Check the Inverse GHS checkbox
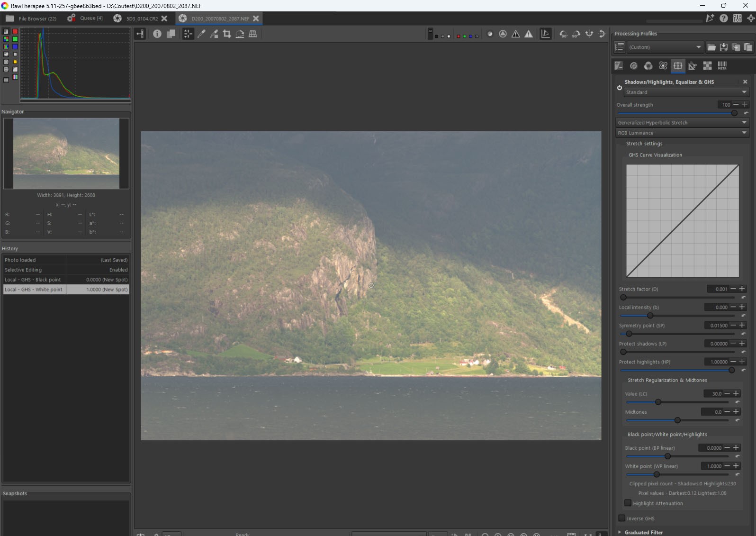 coord(622,518)
